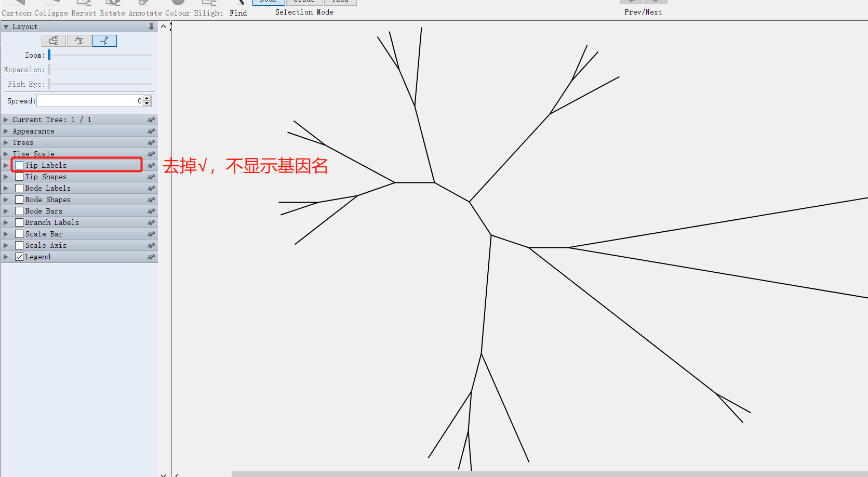Viewport: 868px width, 477px height.
Task: Click the tree view horizontal scrollbar thumb
Action: [x=550, y=474]
